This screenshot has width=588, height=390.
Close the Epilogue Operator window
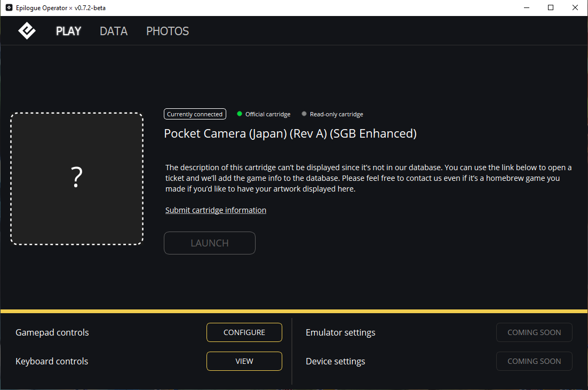(575, 7)
